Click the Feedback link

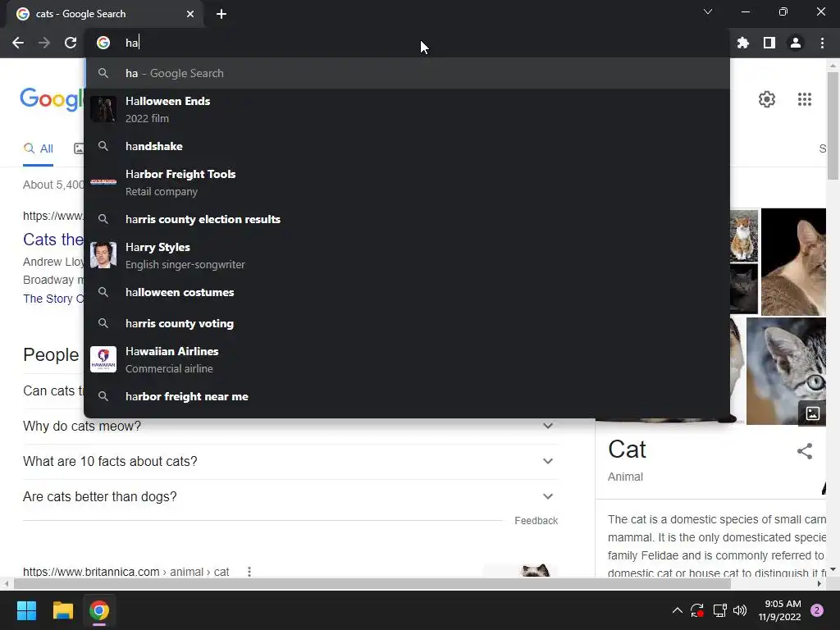point(536,521)
